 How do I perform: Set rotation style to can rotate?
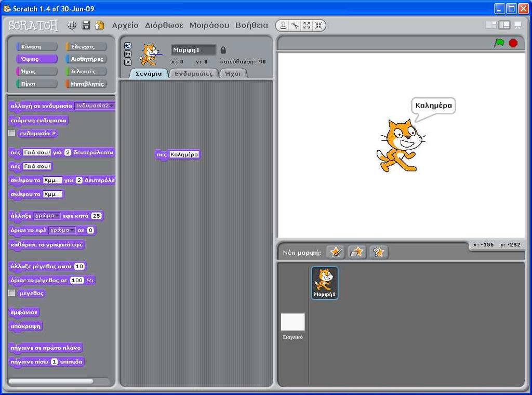[128, 46]
